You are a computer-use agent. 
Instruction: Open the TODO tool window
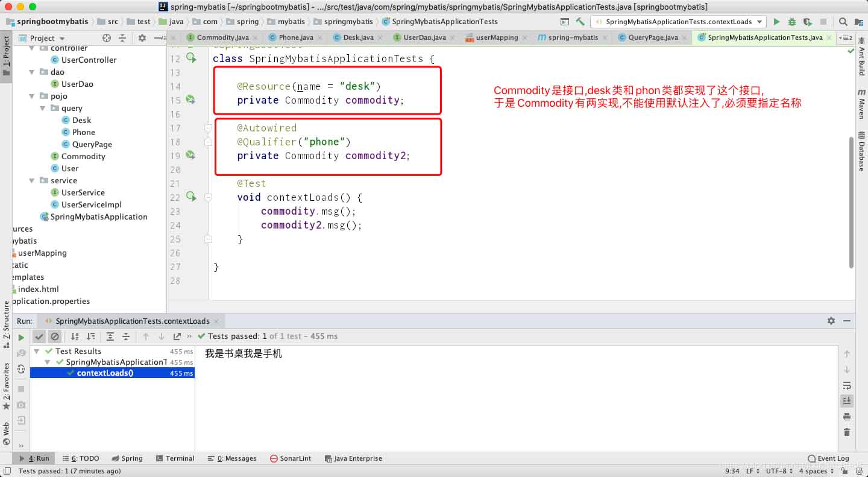(80, 458)
